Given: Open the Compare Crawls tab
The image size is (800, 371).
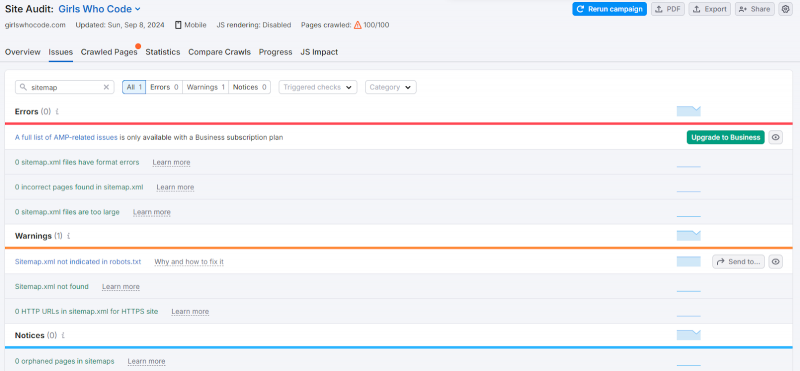Looking at the screenshot, I should (x=219, y=52).
